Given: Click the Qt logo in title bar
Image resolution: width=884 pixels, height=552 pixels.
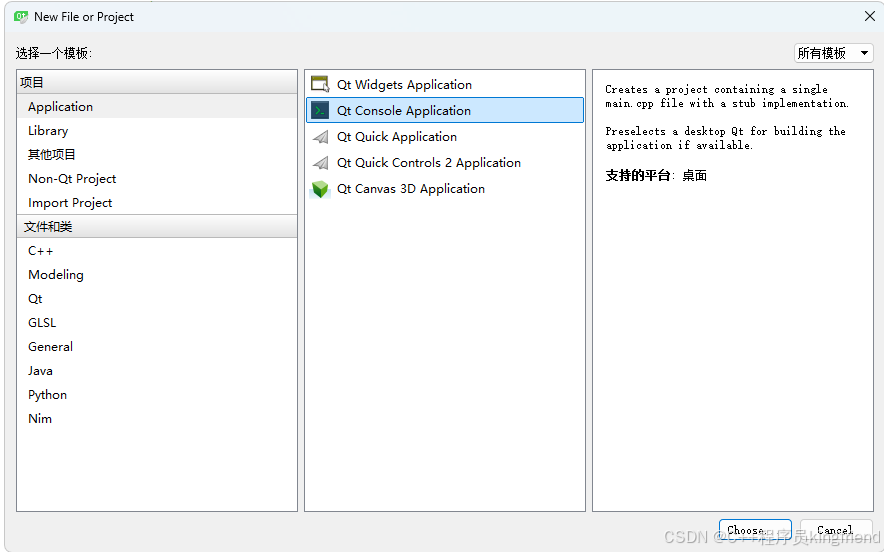Looking at the screenshot, I should 20,16.
